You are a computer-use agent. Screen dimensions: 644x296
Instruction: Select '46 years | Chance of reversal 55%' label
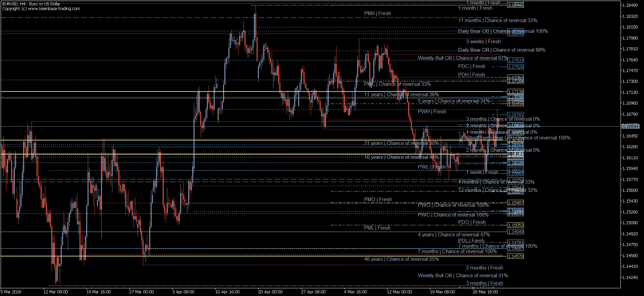point(401,259)
